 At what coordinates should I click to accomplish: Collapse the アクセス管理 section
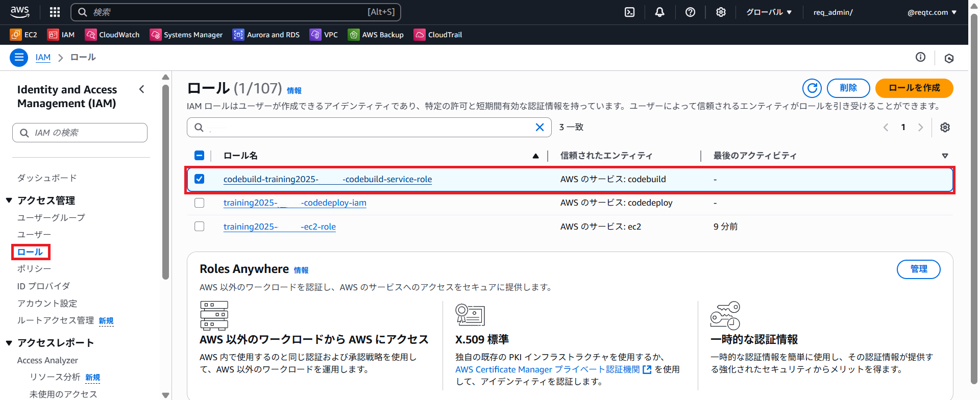(9, 201)
